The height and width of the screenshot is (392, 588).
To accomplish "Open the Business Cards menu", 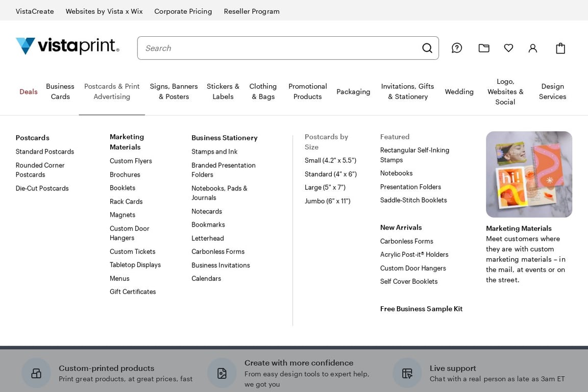I will tap(60, 91).
